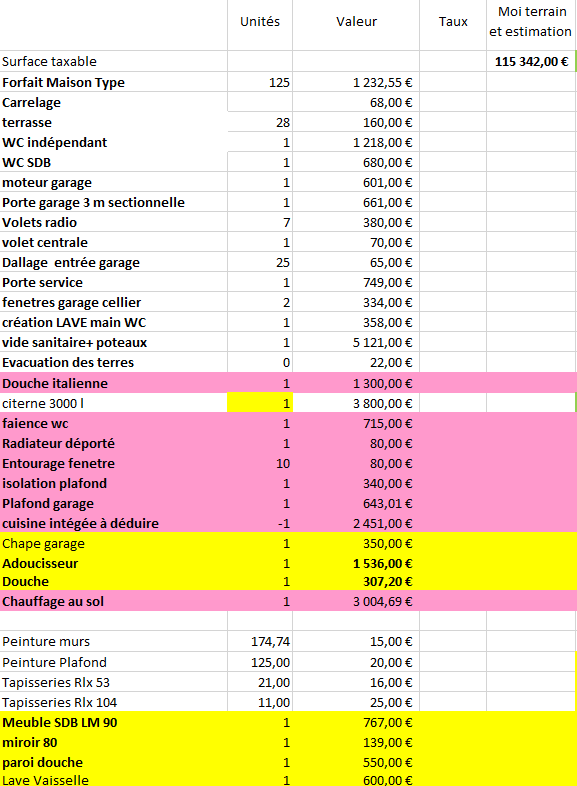Click the 1 232,55 € value cell

356,82
